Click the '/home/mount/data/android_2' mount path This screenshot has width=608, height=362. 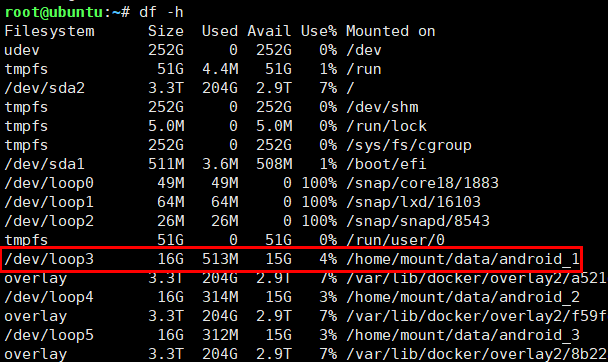click(463, 297)
